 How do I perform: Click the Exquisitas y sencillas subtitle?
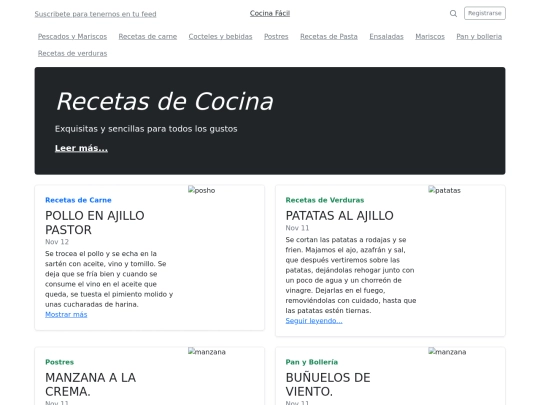(146, 129)
